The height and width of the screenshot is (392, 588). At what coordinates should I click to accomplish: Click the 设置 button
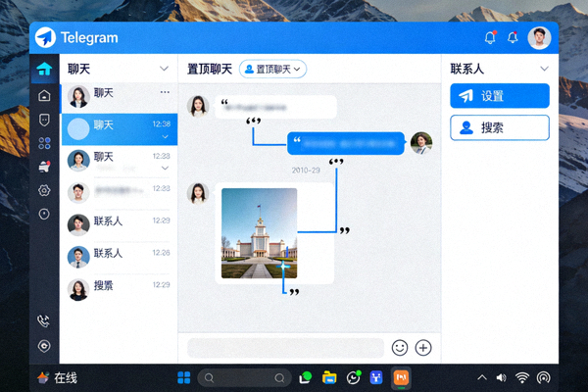click(x=500, y=96)
